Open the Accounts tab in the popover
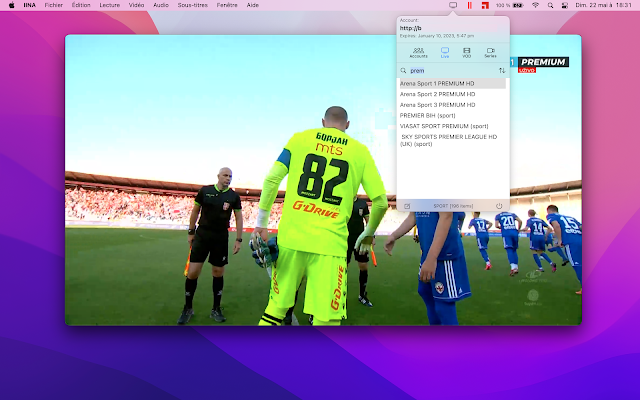Screen dimensions: 640x400 point(418,53)
